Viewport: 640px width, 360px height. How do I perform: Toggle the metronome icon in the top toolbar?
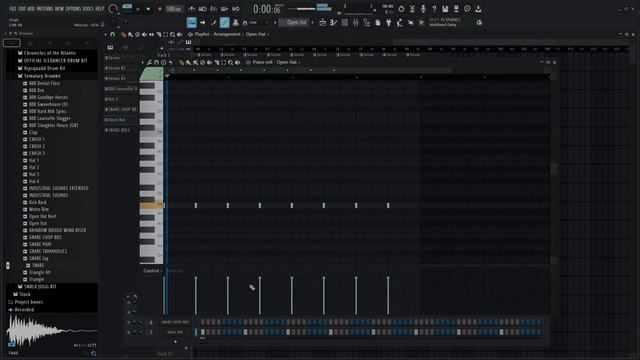(191, 9)
